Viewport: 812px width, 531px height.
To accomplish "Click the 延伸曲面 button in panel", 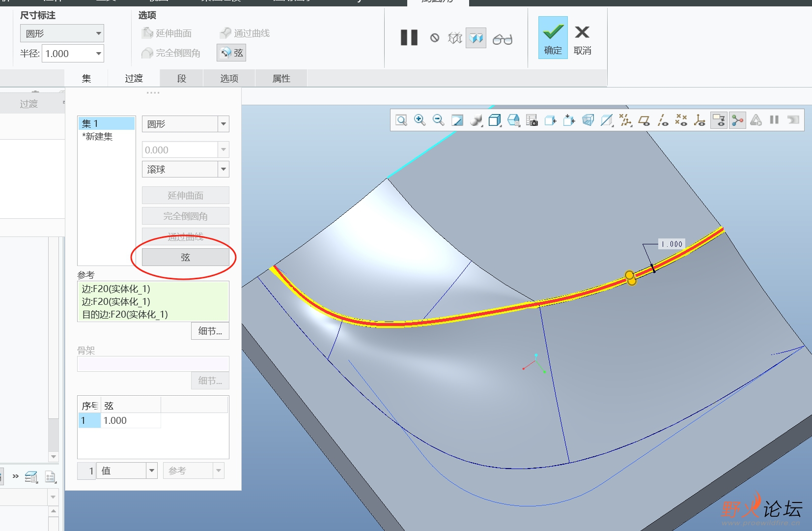I will click(186, 195).
